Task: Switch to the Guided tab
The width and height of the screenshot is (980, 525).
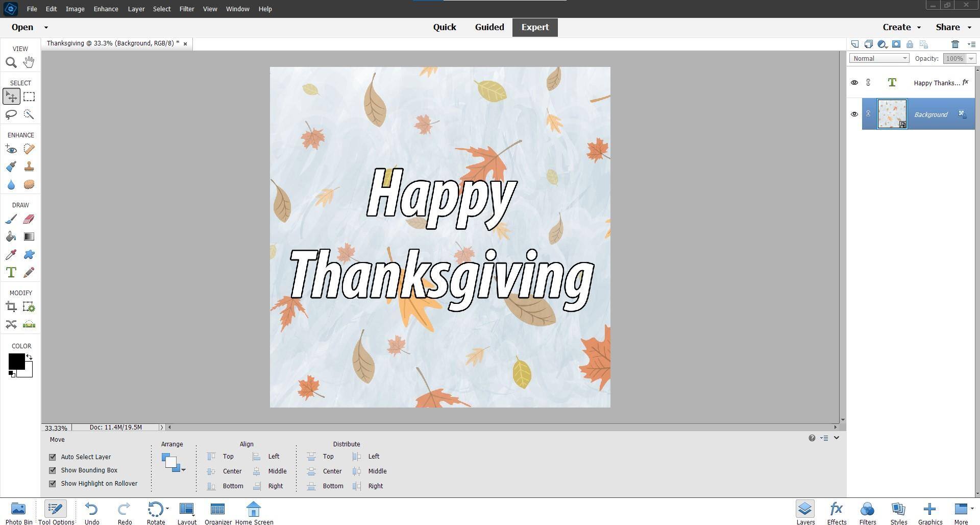Action: click(x=489, y=28)
